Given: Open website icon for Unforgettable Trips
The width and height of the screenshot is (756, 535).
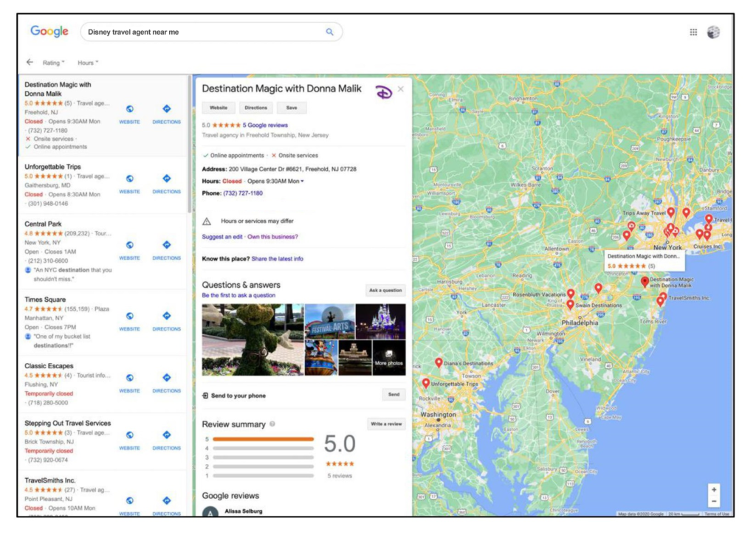Looking at the screenshot, I should click(130, 179).
